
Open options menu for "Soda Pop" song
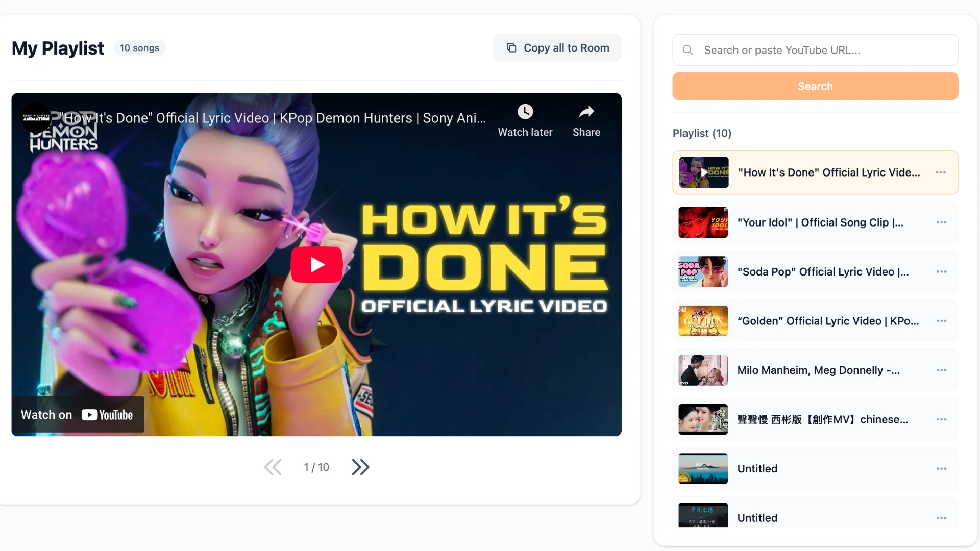point(941,272)
